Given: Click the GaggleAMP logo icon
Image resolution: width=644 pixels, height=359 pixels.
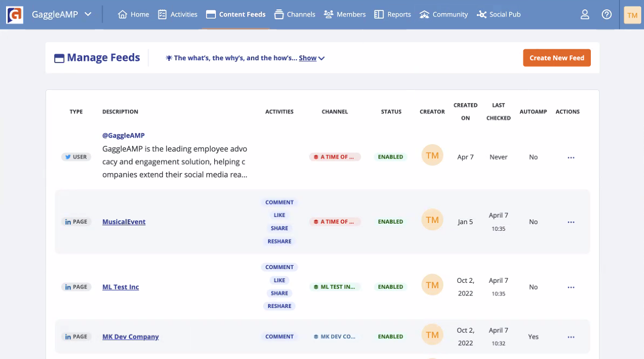Looking at the screenshot, I should [x=14, y=15].
